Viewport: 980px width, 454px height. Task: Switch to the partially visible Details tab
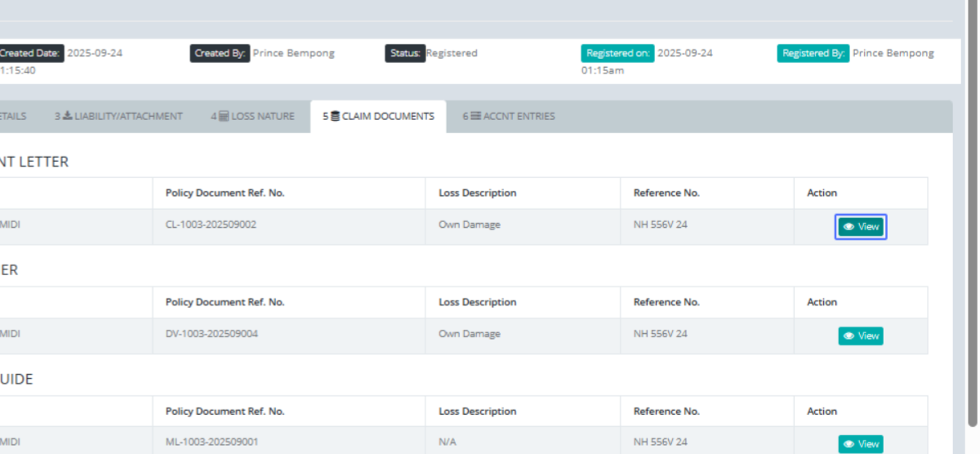click(12, 117)
